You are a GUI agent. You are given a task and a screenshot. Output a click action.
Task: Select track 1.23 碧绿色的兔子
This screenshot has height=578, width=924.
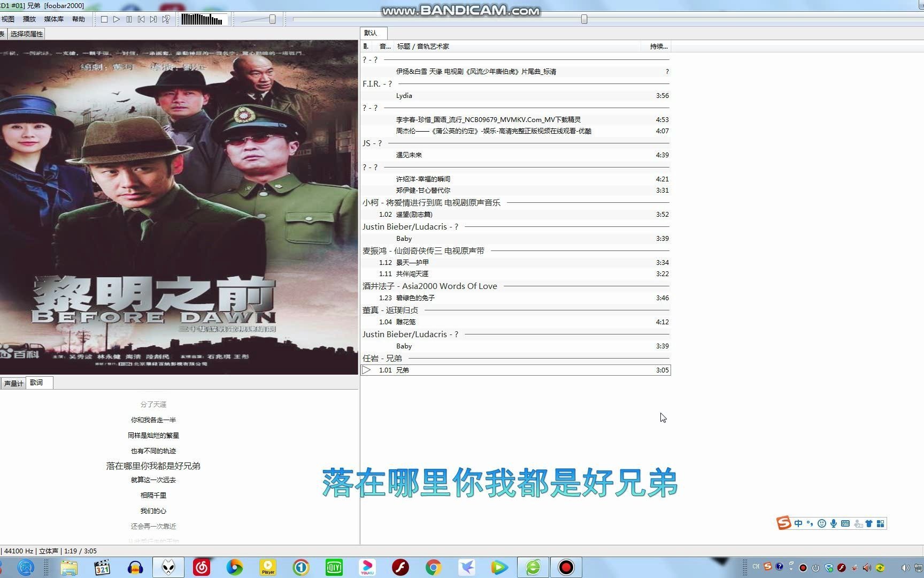(515, 298)
